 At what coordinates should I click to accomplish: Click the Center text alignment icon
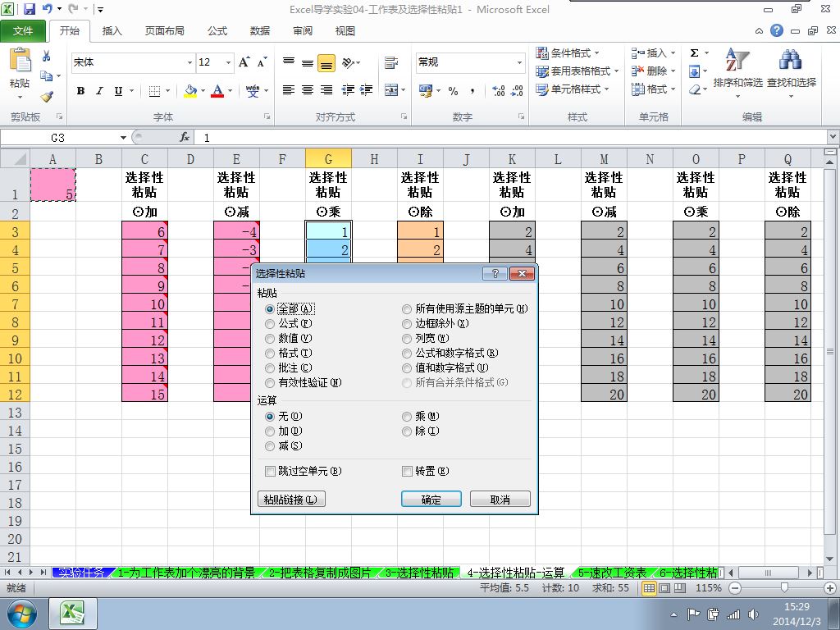point(308,90)
